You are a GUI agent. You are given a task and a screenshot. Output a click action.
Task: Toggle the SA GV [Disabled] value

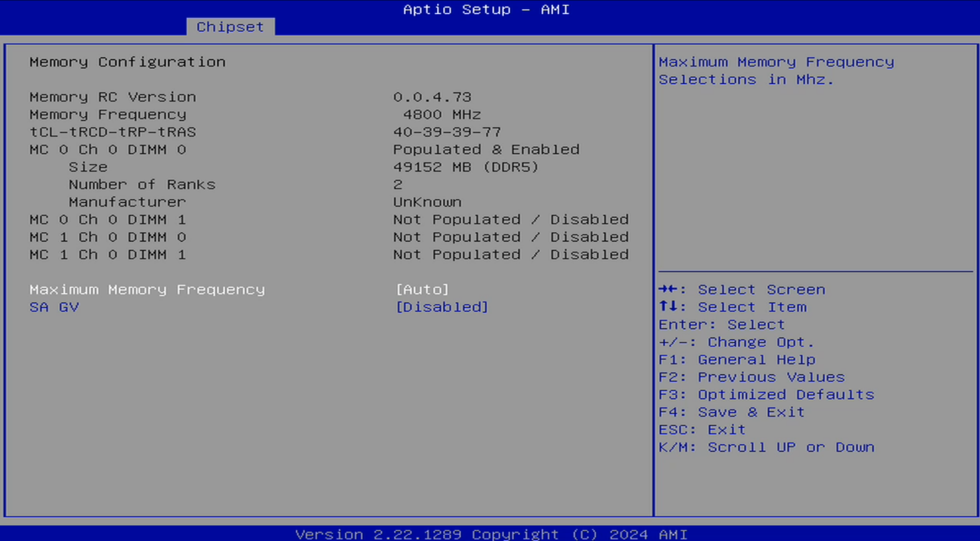(442, 307)
